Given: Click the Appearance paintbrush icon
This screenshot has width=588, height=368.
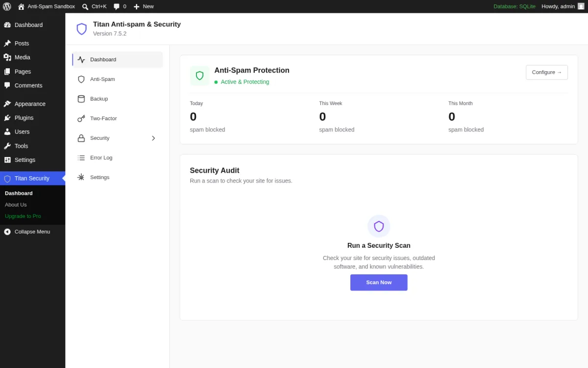Looking at the screenshot, I should coord(7,104).
